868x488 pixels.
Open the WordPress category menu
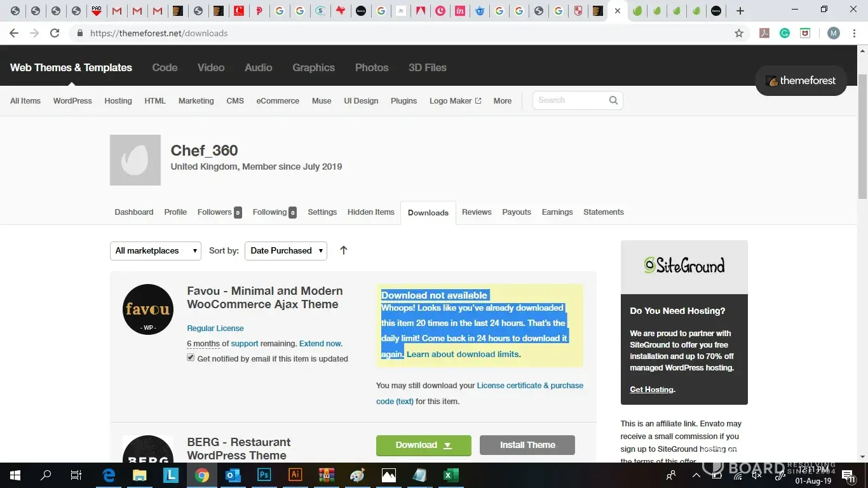pyautogui.click(x=72, y=100)
